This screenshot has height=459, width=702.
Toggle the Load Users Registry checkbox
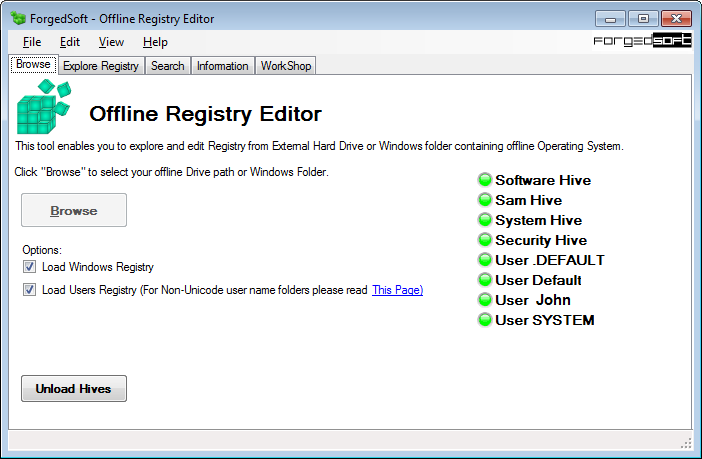(x=30, y=290)
